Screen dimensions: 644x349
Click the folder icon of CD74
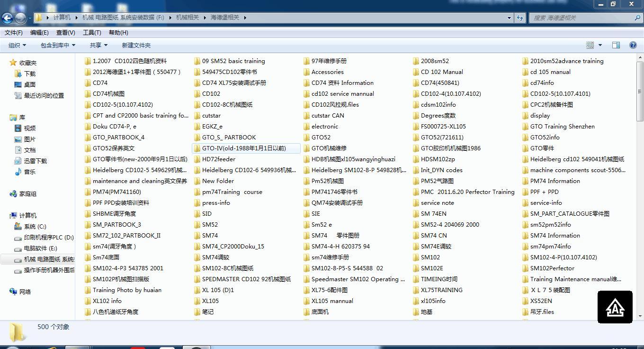88,83
